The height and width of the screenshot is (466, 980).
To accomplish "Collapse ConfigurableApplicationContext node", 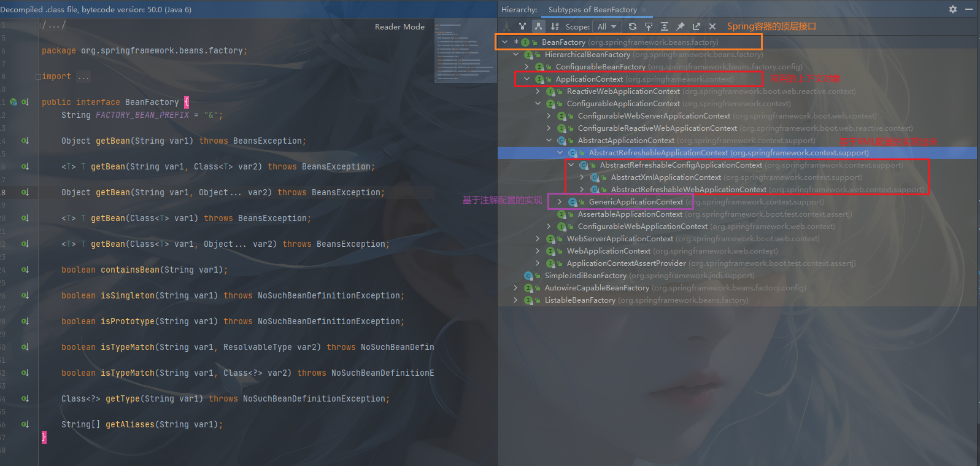I will coord(538,104).
